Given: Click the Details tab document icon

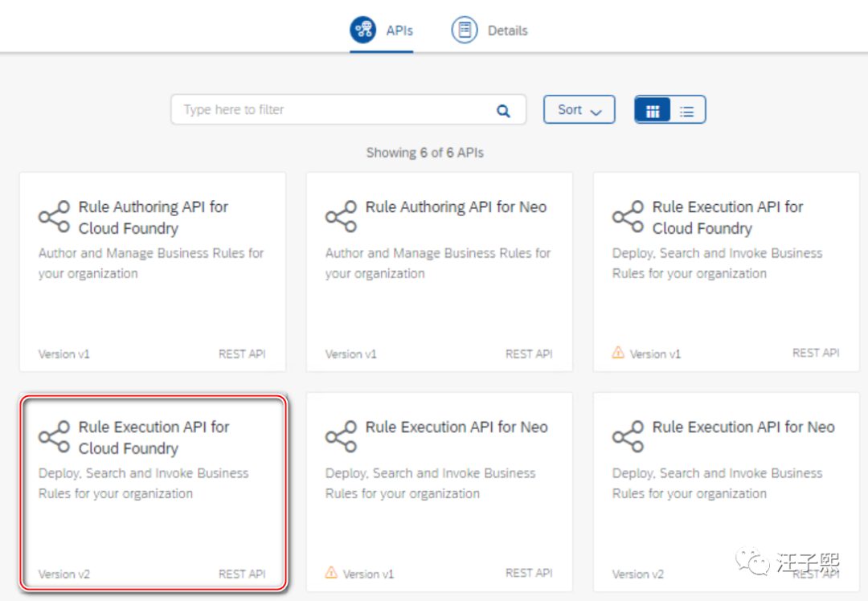Looking at the screenshot, I should (x=465, y=30).
